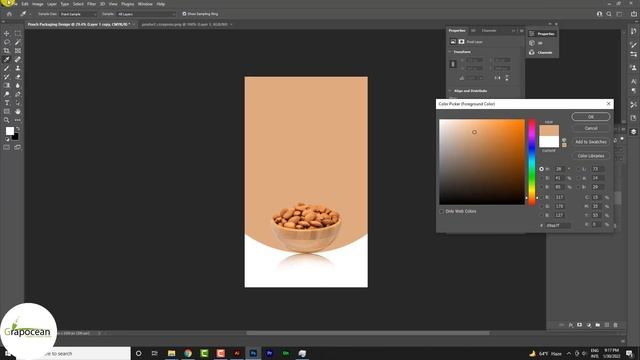Select the History Brush tool
The image size is (640, 360).
click(x=7, y=77)
